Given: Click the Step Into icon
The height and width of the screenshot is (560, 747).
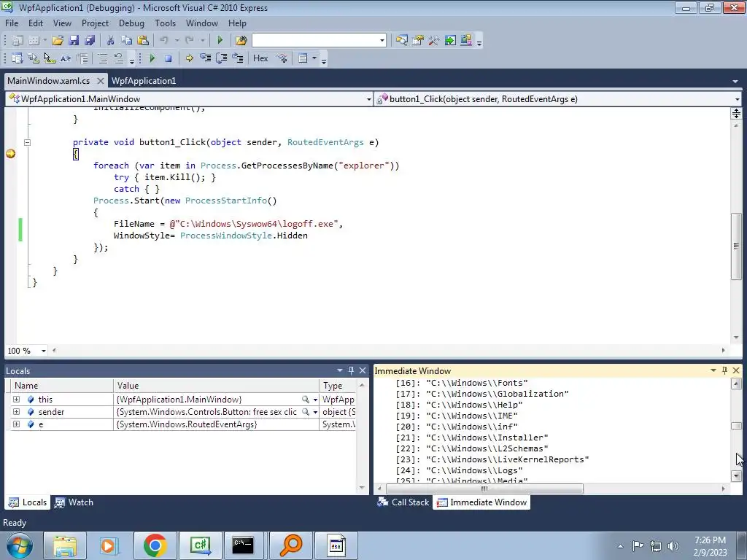Looking at the screenshot, I should [205, 58].
